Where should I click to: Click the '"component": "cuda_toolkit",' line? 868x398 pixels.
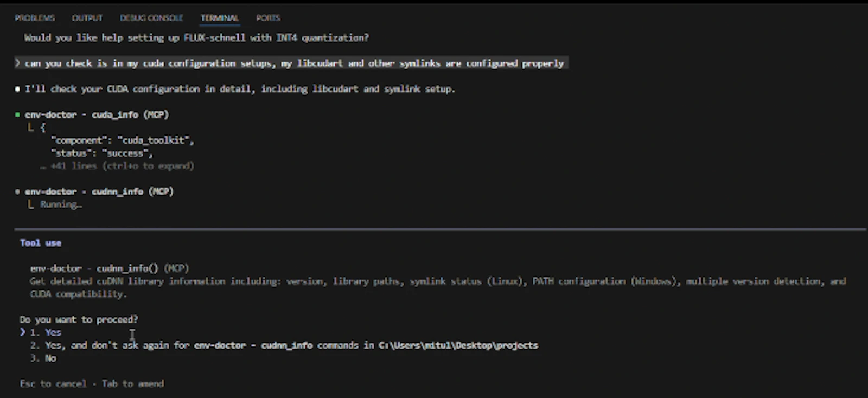click(122, 140)
